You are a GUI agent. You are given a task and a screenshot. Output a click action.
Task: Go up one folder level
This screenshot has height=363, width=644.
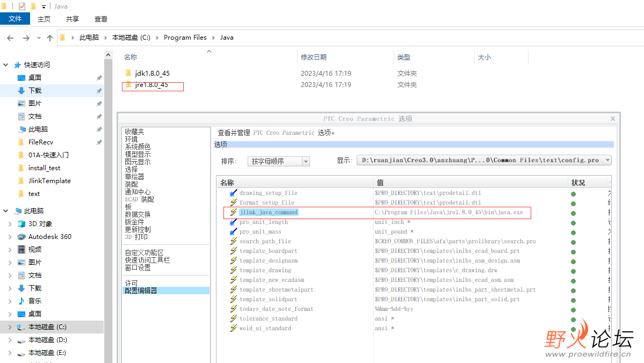(50, 38)
